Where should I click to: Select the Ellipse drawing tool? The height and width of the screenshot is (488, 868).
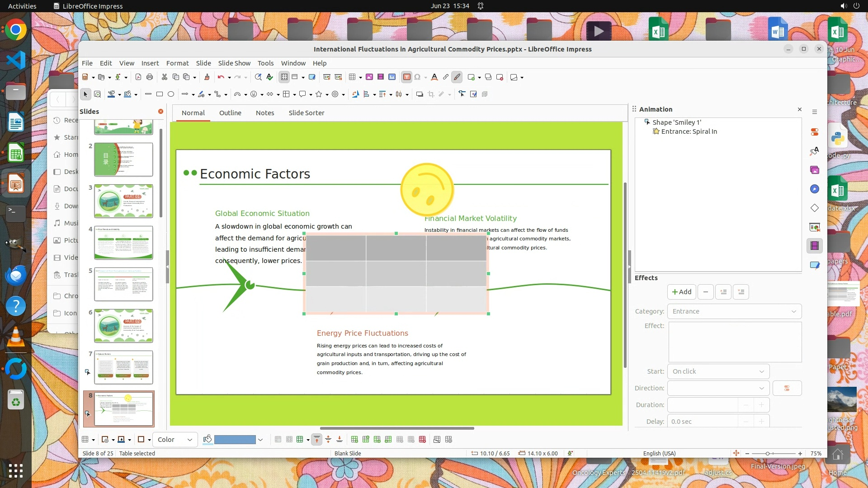[171, 94]
